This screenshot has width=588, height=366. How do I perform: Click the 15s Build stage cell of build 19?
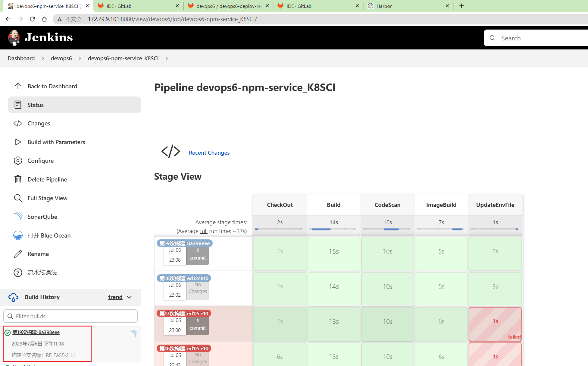tap(334, 254)
